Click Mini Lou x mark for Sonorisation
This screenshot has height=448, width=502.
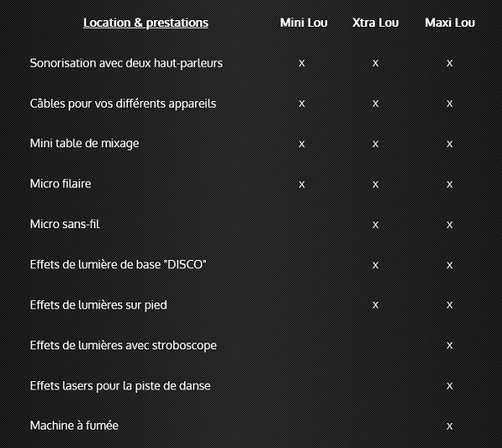coord(302,63)
